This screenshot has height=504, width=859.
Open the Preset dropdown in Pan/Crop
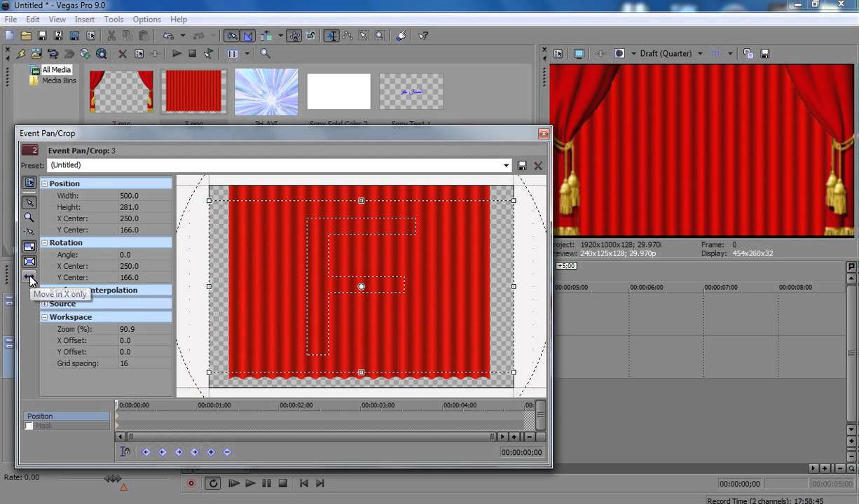[x=506, y=165]
